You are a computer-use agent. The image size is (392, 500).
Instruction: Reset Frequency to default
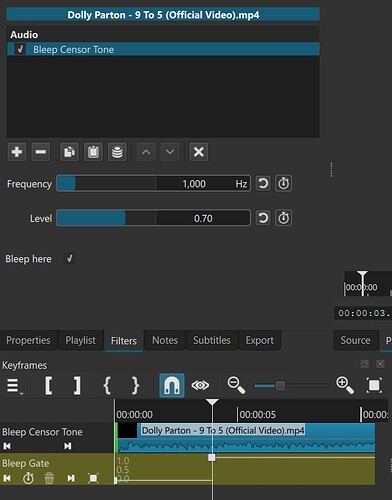coord(263,183)
